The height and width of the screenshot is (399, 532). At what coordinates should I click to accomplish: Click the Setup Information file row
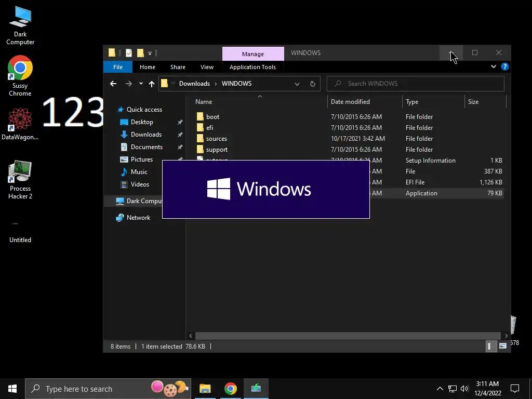pyautogui.click(x=436, y=160)
